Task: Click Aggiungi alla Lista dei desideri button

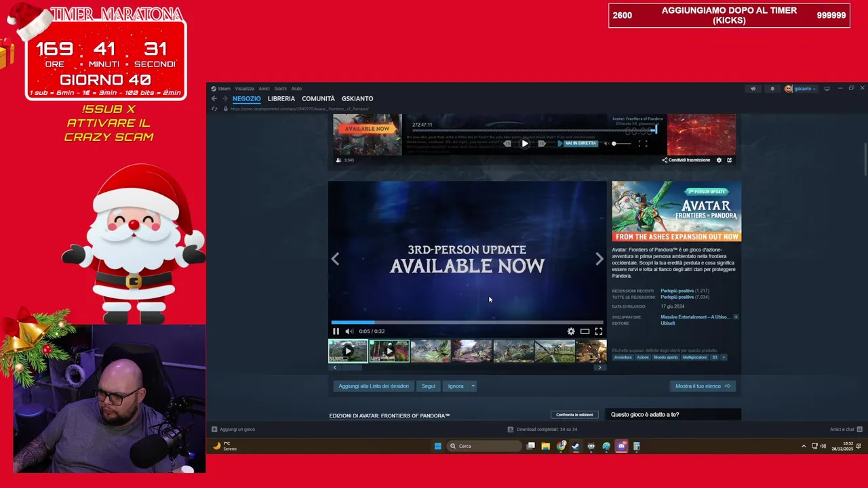Action: [374, 386]
